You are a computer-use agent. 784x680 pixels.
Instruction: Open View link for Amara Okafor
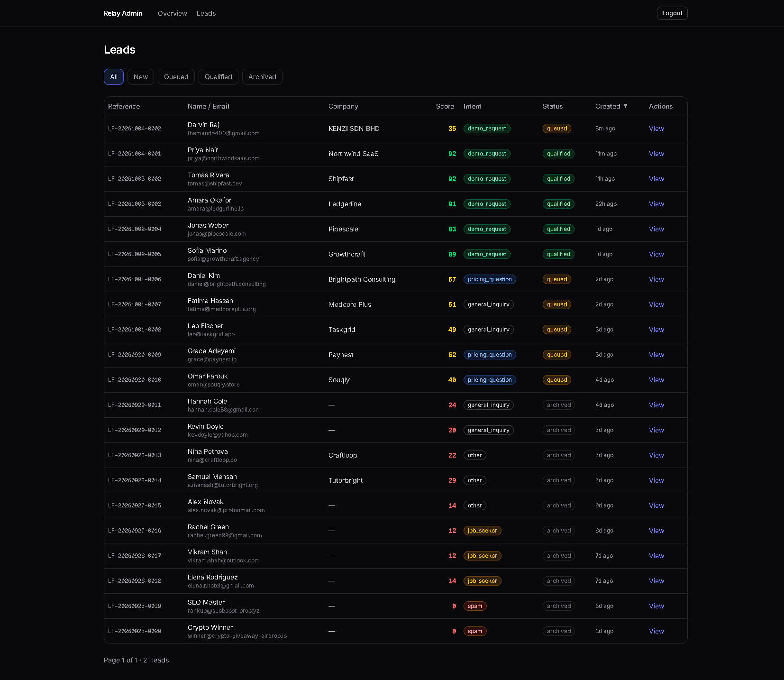point(656,204)
